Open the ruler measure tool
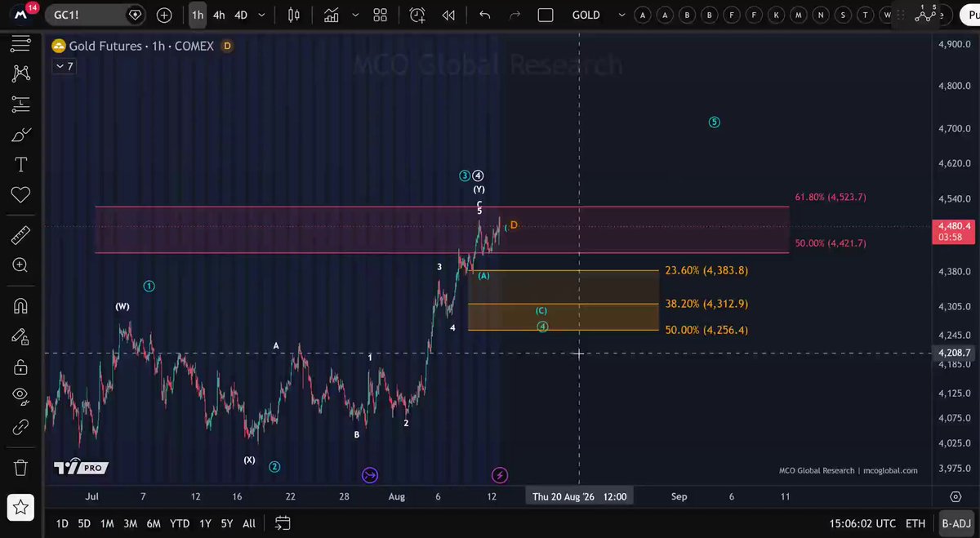The width and height of the screenshot is (980, 538). click(x=20, y=236)
